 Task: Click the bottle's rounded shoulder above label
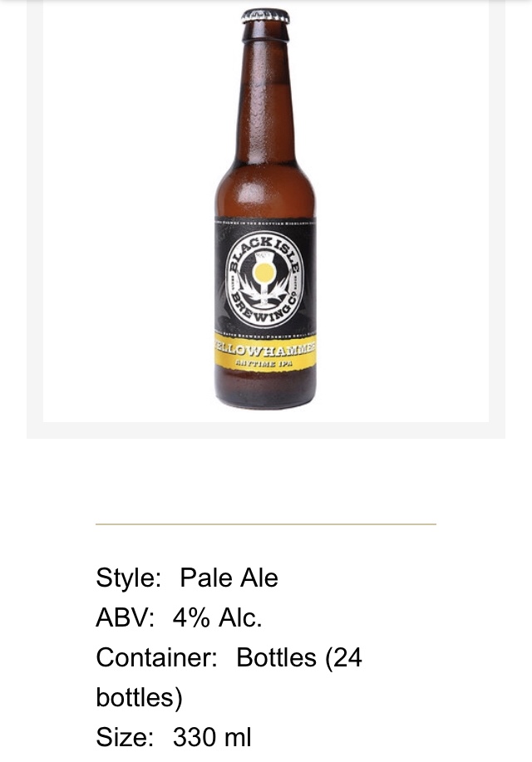click(x=265, y=190)
